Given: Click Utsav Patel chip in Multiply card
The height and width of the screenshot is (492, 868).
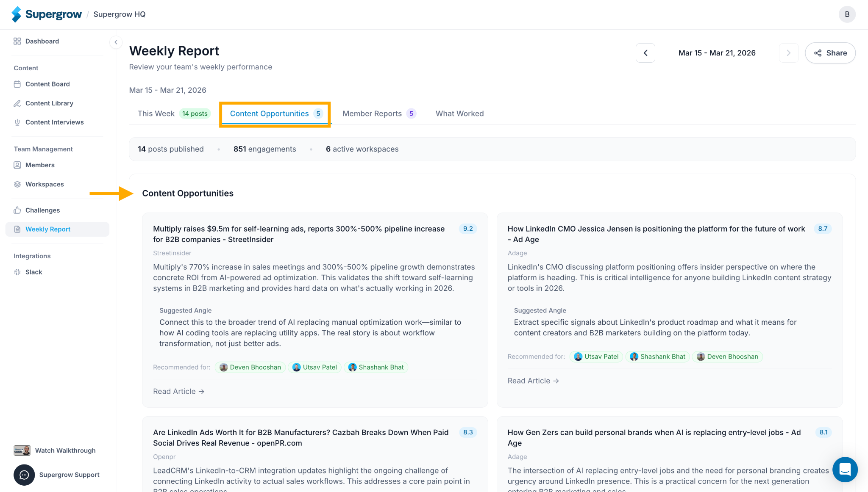Looking at the screenshot, I should click(314, 367).
